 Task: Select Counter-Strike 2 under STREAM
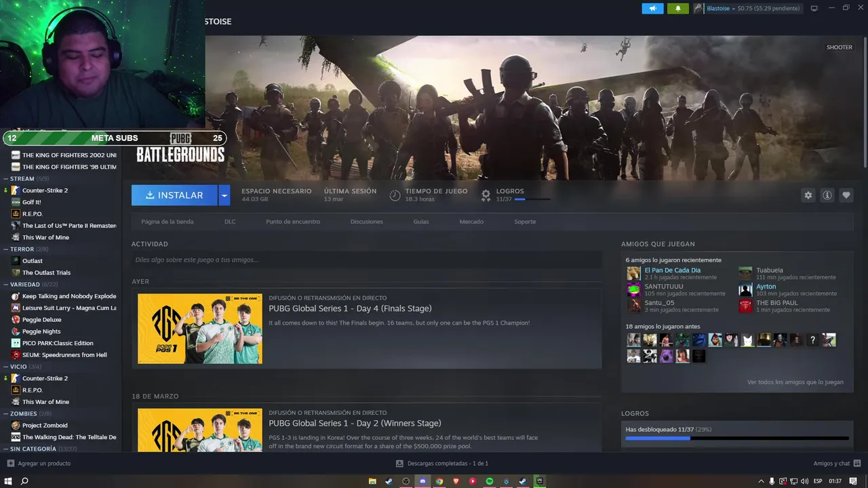(45, 190)
